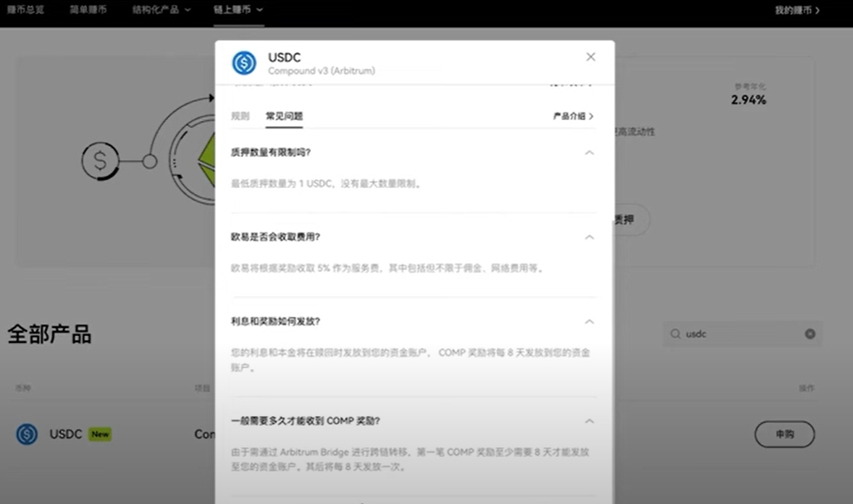Collapse the 一般需要多久才能收到 COMP 奖励? question
This screenshot has width=853, height=504.
589,421
